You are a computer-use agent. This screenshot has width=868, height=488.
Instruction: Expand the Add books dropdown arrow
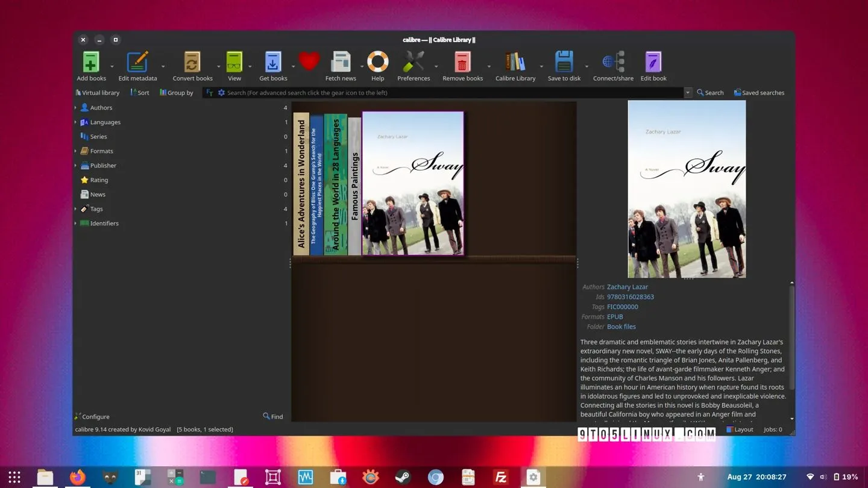point(112,66)
